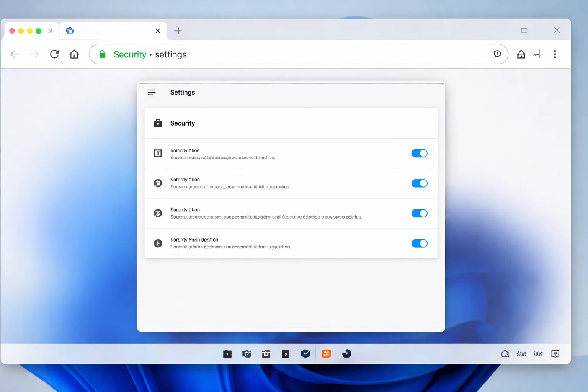This screenshot has height=392, width=588.
Task: Click the shield icon inside the address bar
Action: [x=497, y=54]
